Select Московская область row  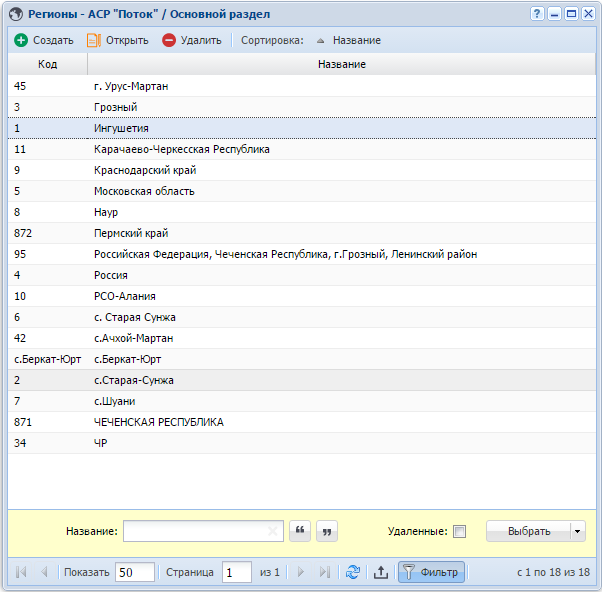coord(302,191)
